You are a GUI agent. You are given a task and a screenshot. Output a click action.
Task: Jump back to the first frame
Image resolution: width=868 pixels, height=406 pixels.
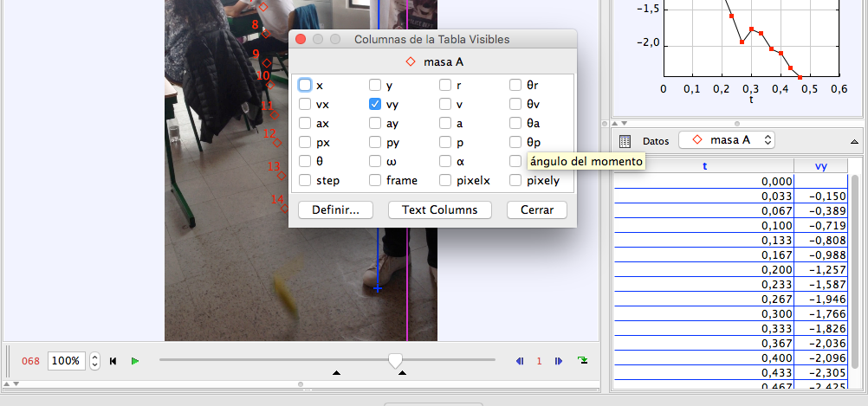(x=113, y=361)
